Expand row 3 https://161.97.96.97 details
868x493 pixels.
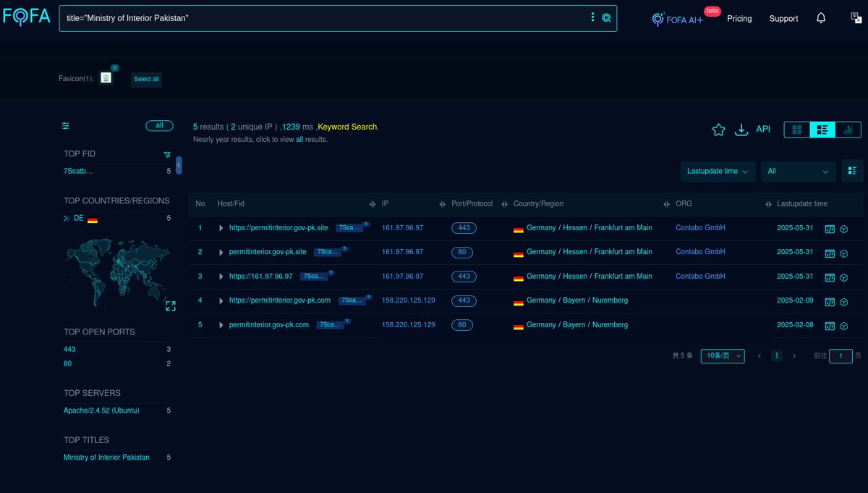point(221,277)
